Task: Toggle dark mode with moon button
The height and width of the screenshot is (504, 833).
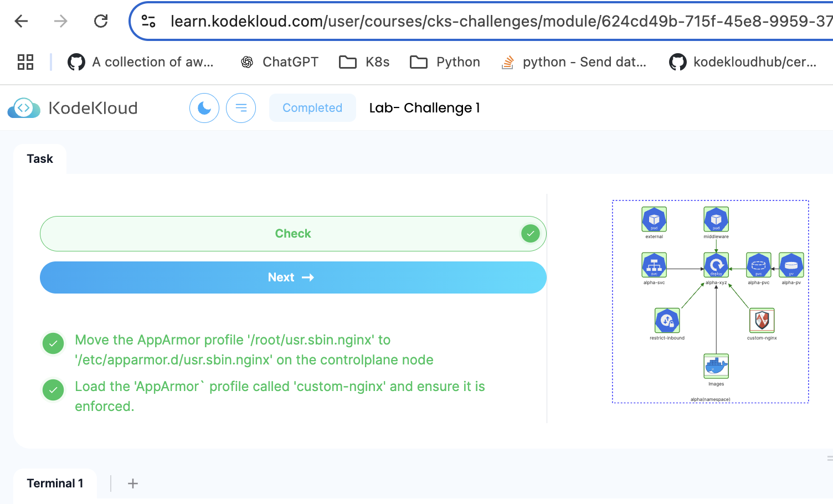Action: (x=204, y=108)
